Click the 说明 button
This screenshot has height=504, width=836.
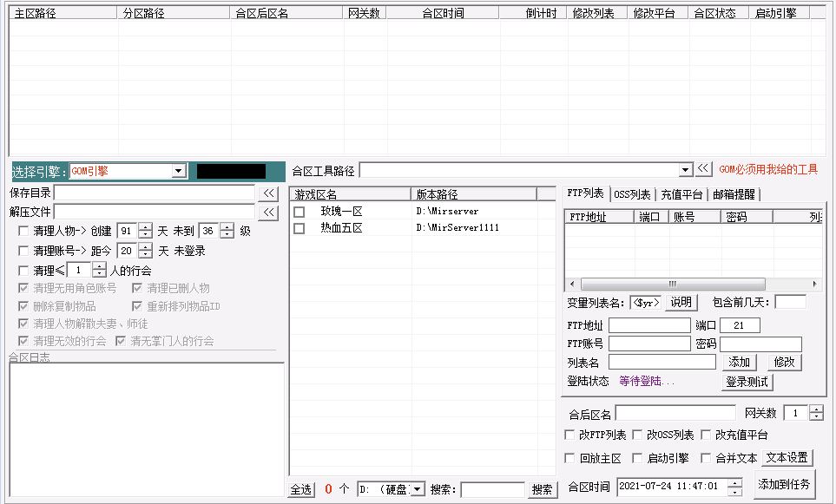point(681,303)
